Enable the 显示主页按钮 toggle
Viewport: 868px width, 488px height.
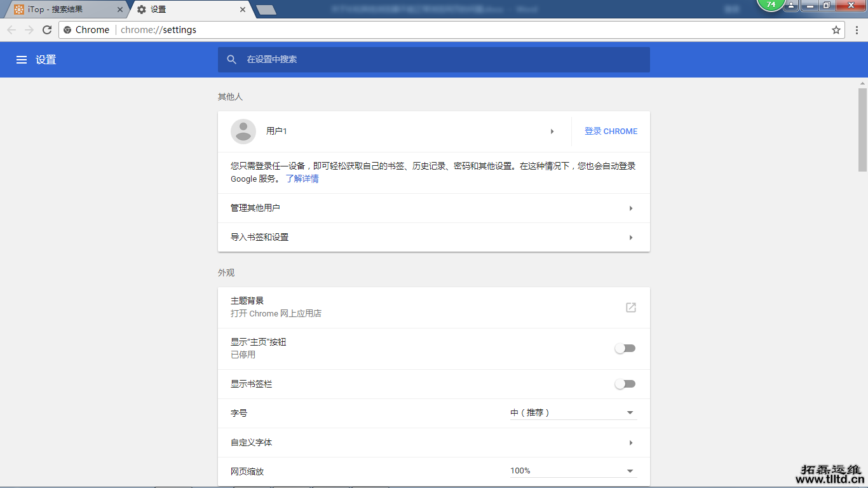tap(625, 348)
